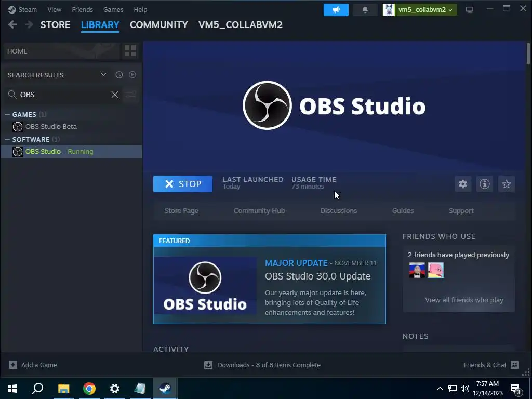Image resolution: width=532 pixels, height=399 pixels.
Task: Click the library HOME button
Action: tap(61, 51)
